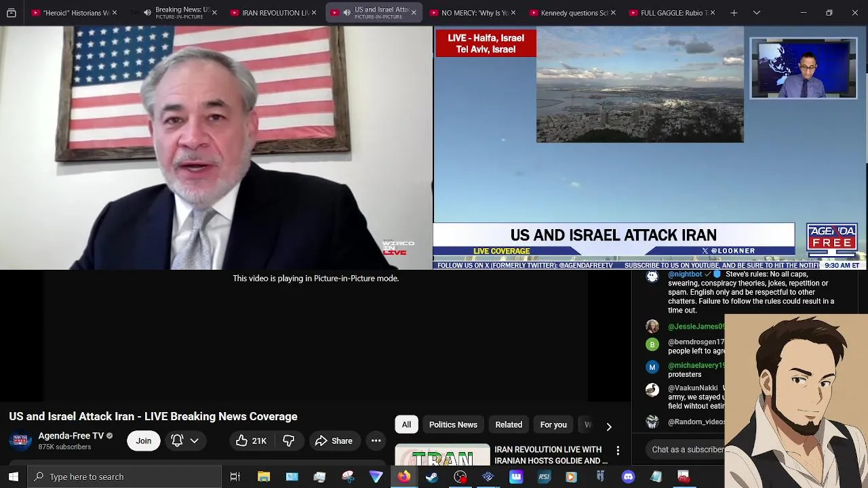Open Firefox from the taskbar

pyautogui.click(x=403, y=476)
